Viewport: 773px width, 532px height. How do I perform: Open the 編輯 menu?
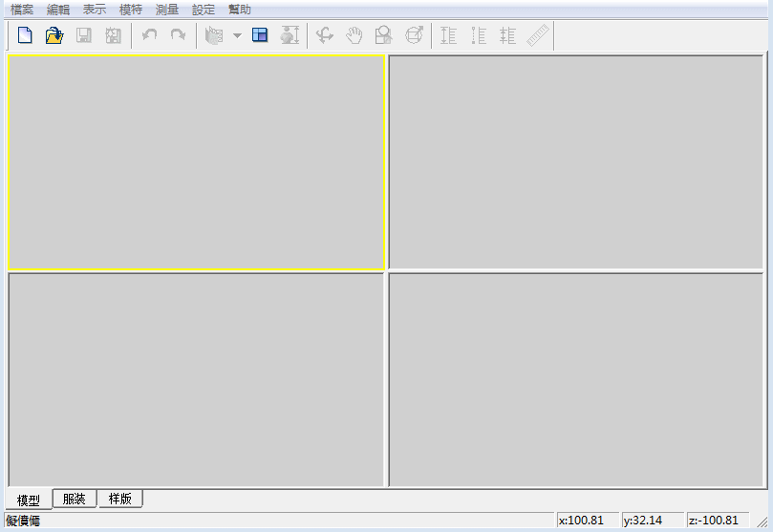(x=59, y=10)
